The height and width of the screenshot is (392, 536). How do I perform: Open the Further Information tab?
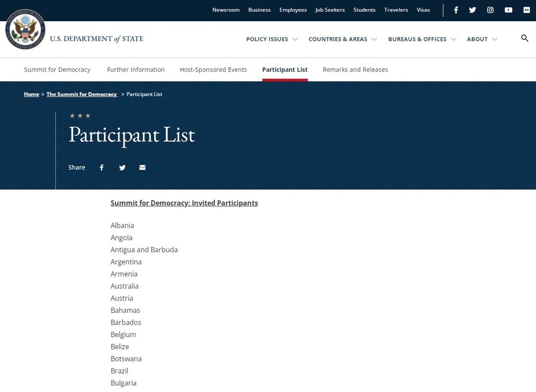136,70
